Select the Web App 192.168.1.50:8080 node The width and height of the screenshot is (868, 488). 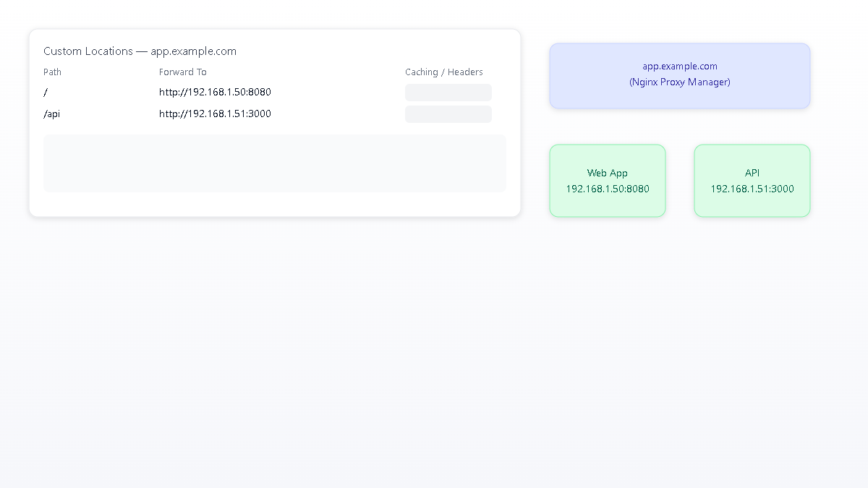608,181
